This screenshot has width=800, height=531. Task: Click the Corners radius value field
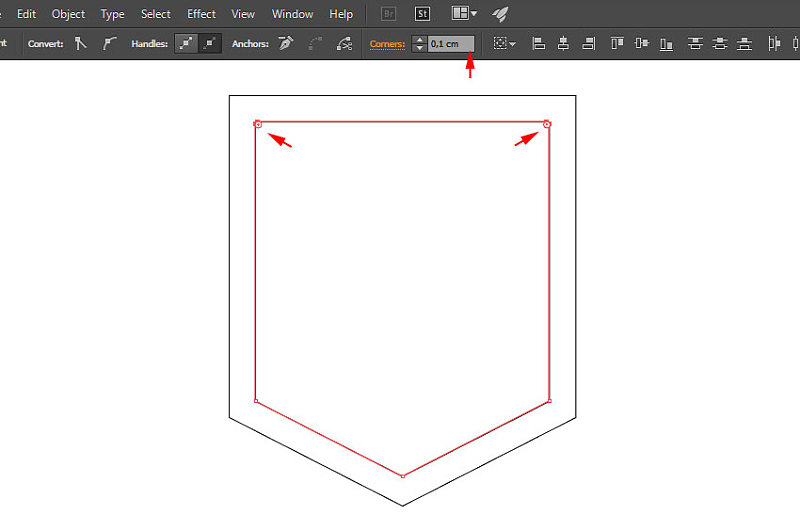coord(450,44)
